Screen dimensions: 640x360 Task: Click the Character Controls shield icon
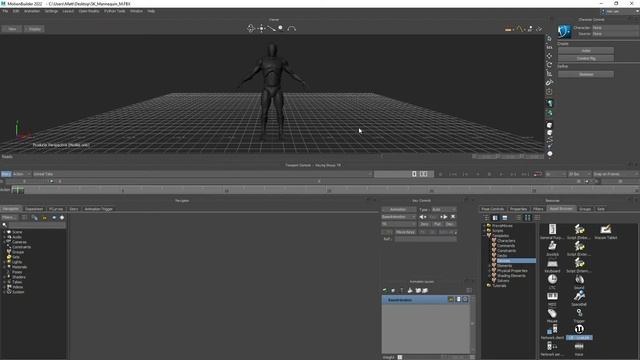point(564,31)
